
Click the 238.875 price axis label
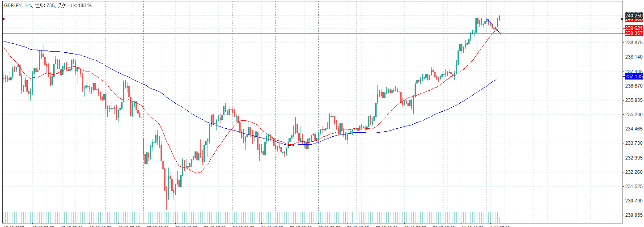tap(633, 42)
